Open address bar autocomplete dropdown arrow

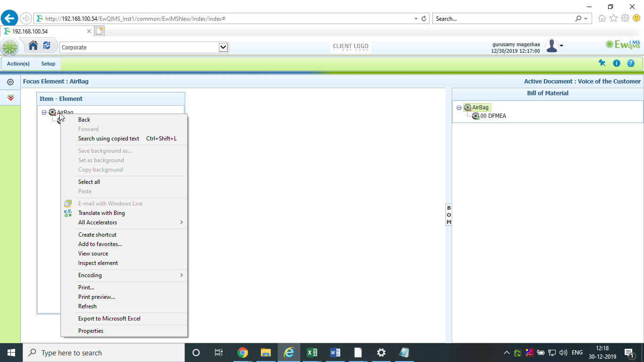(x=416, y=19)
